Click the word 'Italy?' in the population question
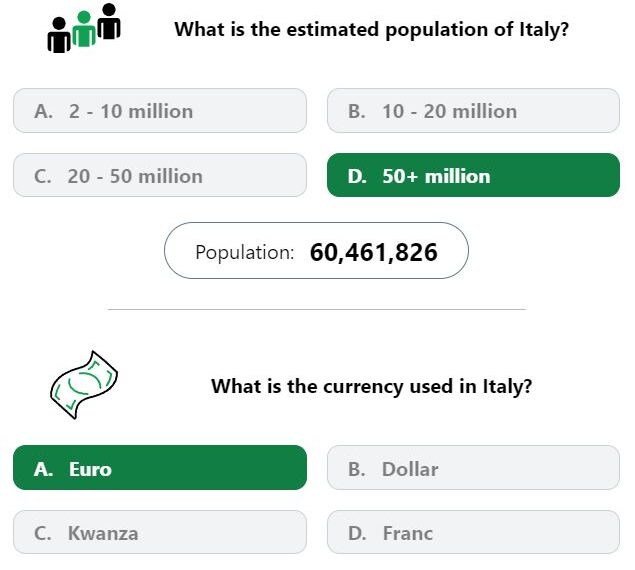The image size is (635, 570). point(544,30)
